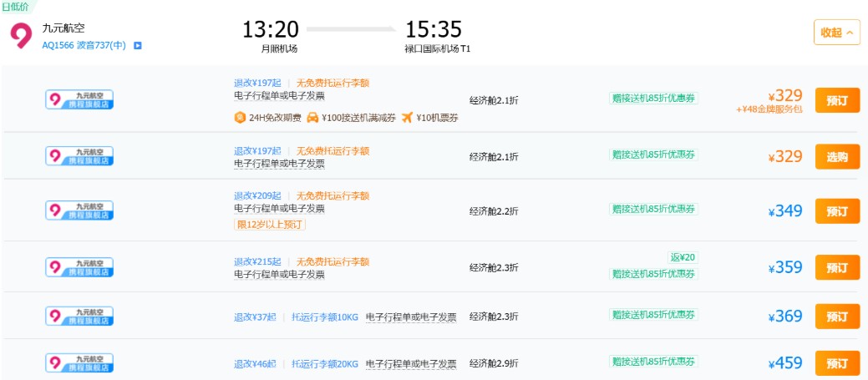This screenshot has width=868, height=380.
Task: View 退改¥37起 refund rules
Action: (255, 317)
